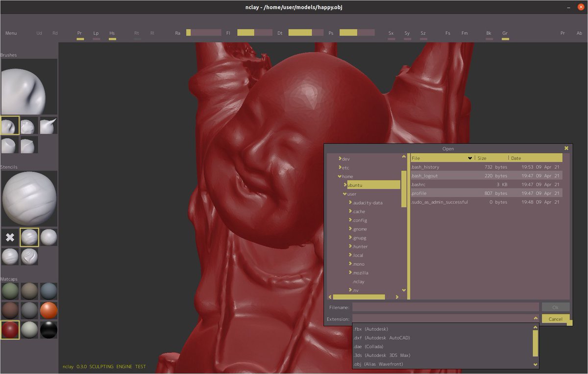Click the Ab button at top right
The height and width of the screenshot is (374, 588).
(x=579, y=33)
